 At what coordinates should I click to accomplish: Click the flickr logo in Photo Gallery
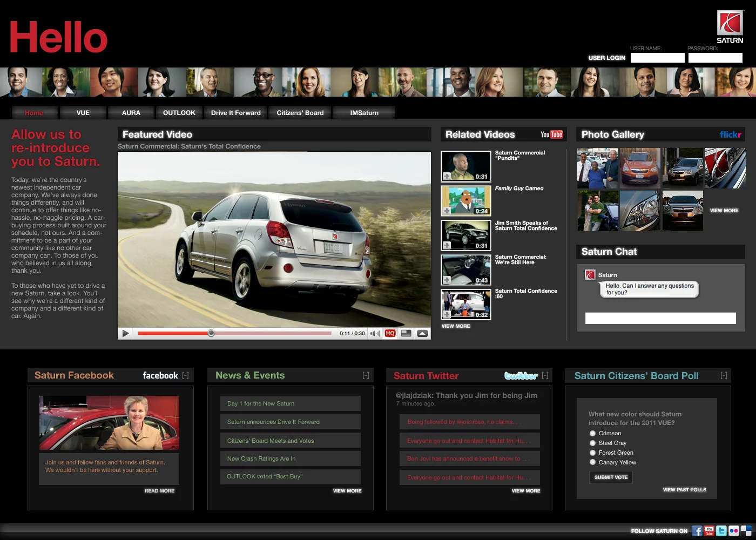point(730,134)
